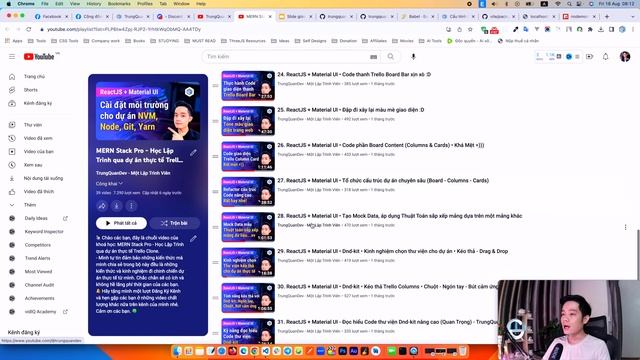Start voice search with the microphone

coord(413,57)
